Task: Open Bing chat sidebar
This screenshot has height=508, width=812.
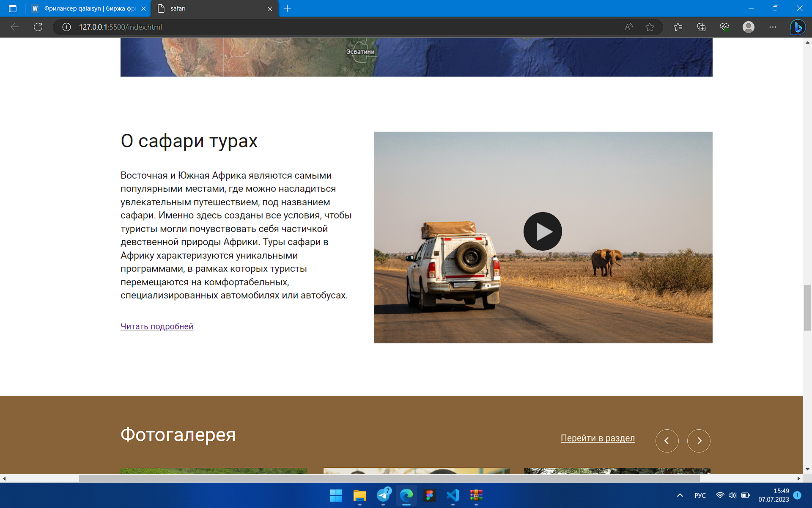Action: tap(798, 27)
